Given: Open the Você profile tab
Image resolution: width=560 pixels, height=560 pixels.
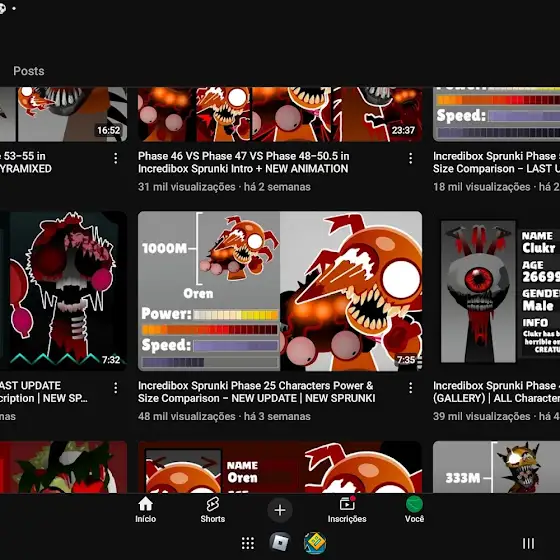Looking at the screenshot, I should click(414, 510).
